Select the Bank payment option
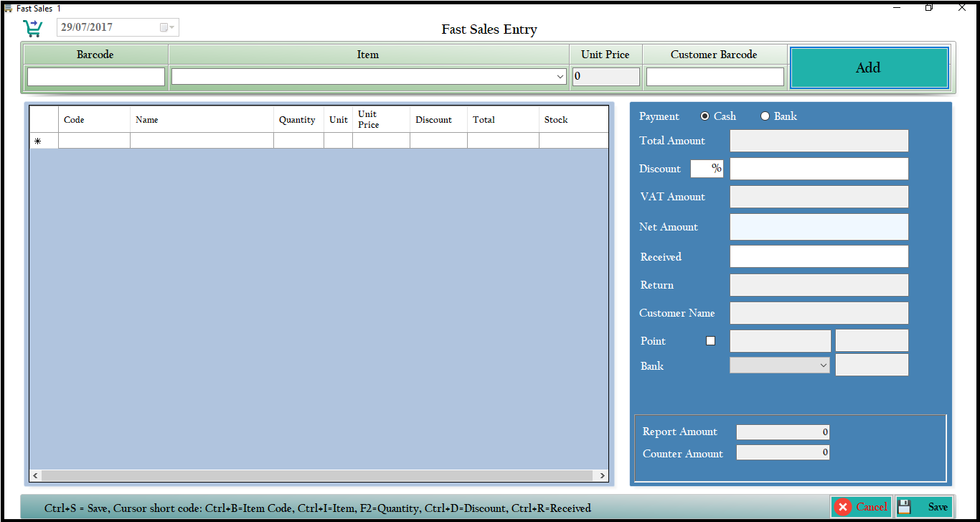 point(765,116)
